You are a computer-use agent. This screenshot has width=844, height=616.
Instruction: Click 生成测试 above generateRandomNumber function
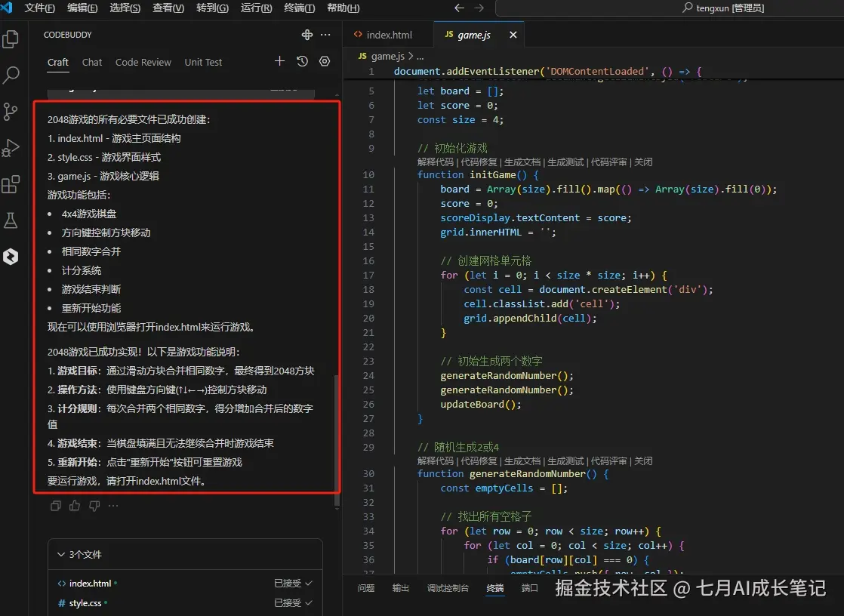tap(565, 461)
